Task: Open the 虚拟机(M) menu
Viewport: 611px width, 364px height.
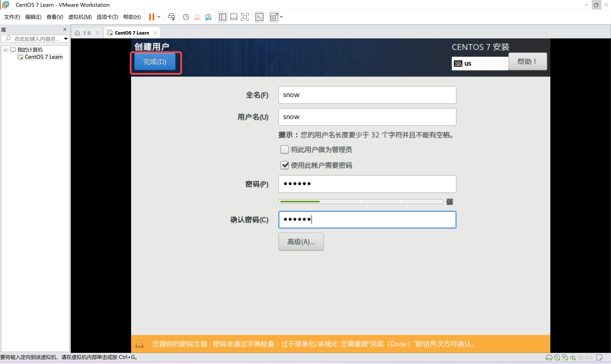Action: tap(80, 17)
